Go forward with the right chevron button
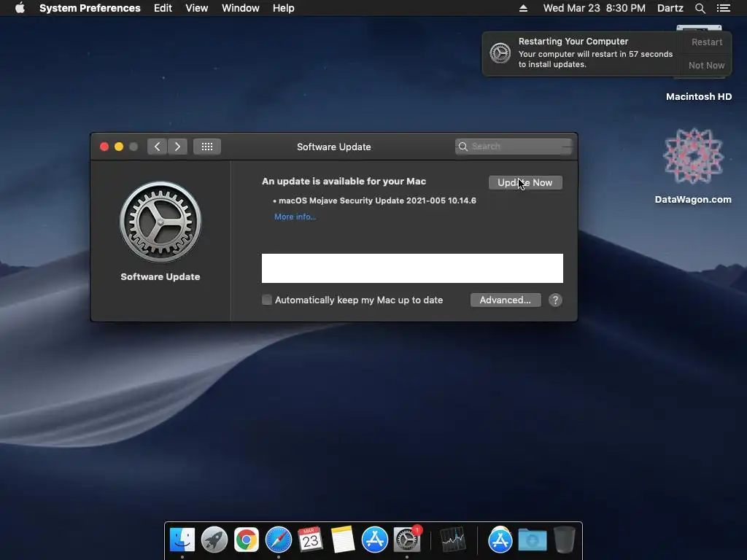The width and height of the screenshot is (747, 560). [x=177, y=147]
